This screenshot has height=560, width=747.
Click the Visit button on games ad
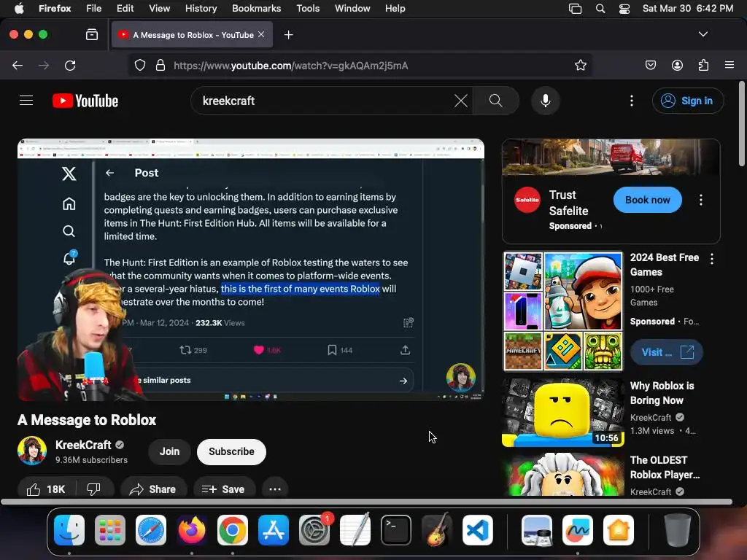pyautogui.click(x=667, y=352)
